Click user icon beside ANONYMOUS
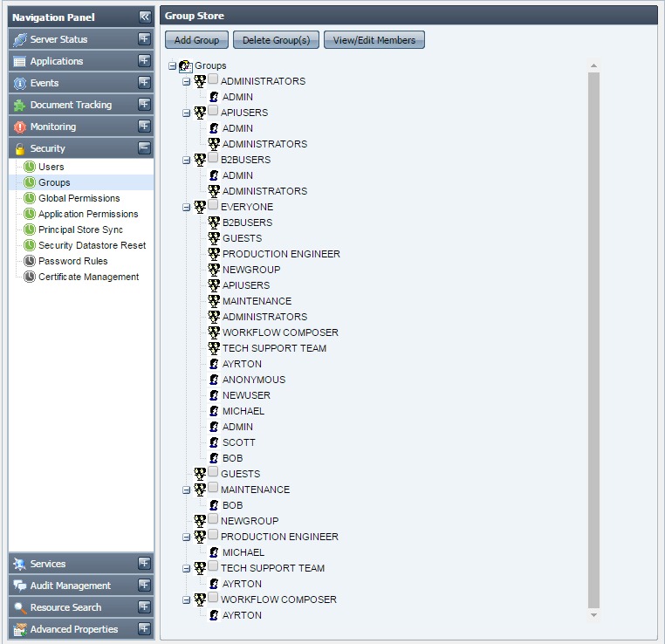Viewport: 665px width, 644px height. coord(214,380)
